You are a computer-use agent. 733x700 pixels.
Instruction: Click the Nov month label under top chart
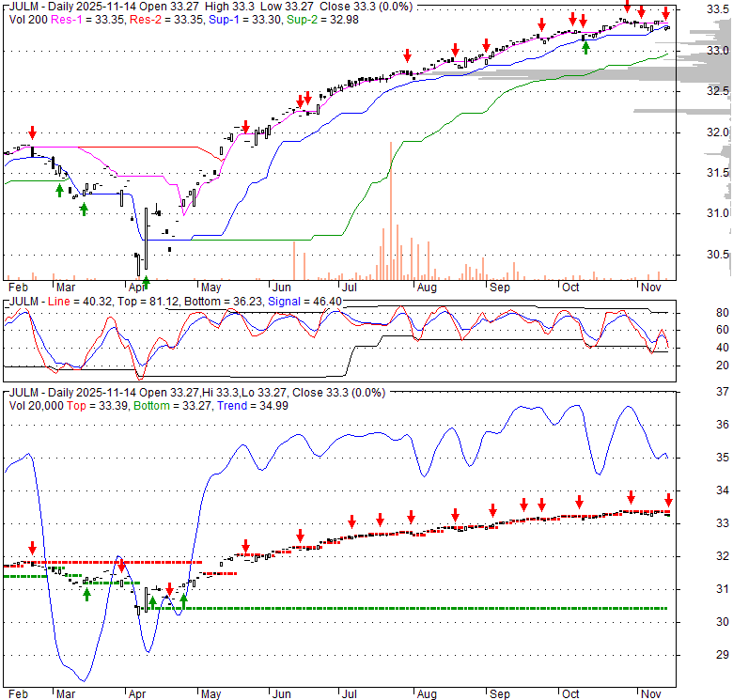pyautogui.click(x=650, y=288)
